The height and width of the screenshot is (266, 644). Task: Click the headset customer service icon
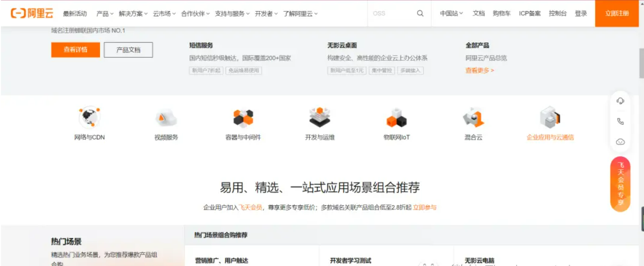(x=620, y=101)
